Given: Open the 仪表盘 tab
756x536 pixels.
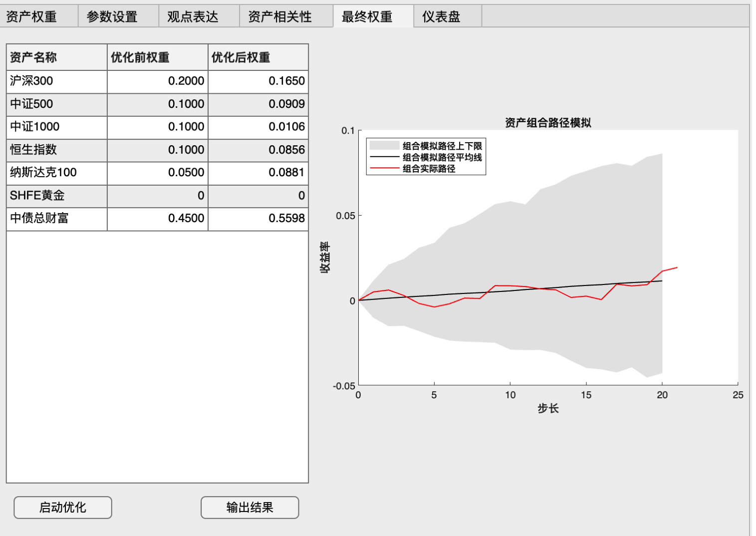Looking at the screenshot, I should pyautogui.click(x=441, y=16).
